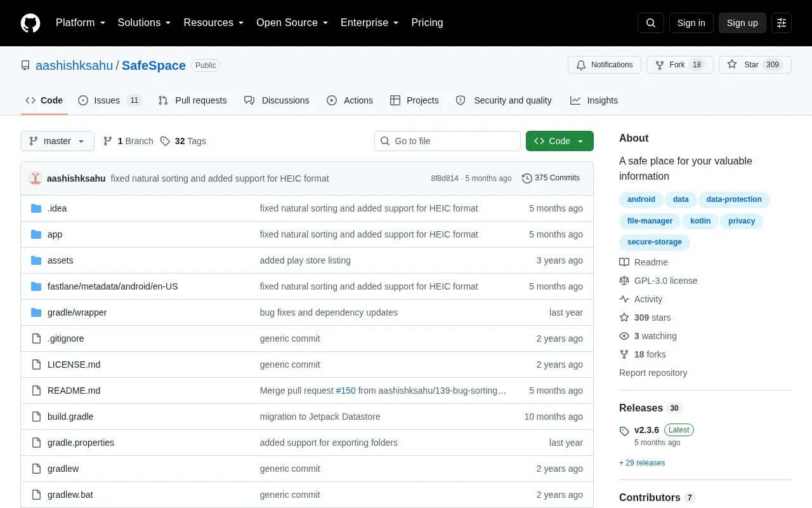Click the book icon beside Readme
This screenshot has height=508, width=812.
point(624,262)
